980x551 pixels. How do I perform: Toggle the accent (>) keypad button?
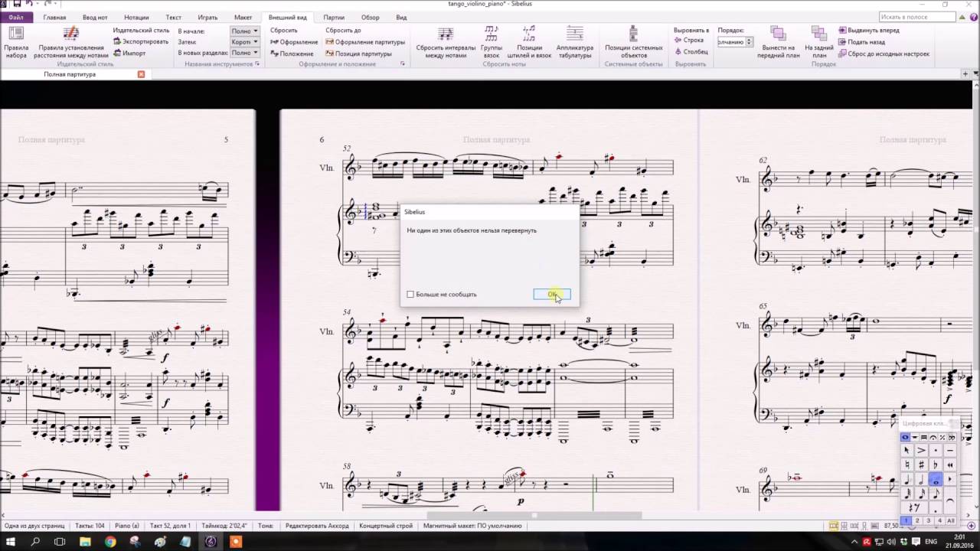921,451
